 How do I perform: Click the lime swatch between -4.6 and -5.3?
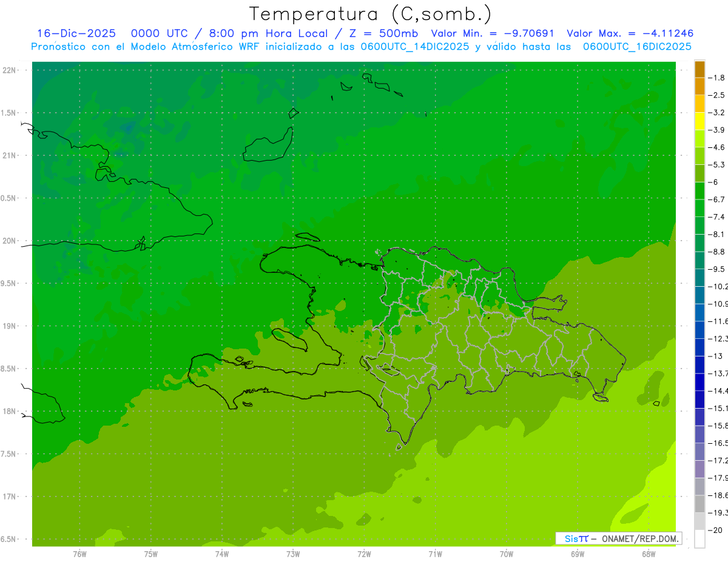point(699,156)
